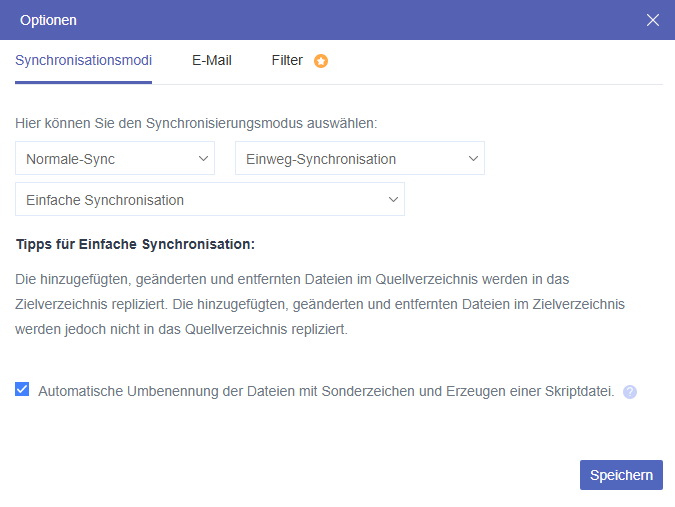Image resolution: width=675 pixels, height=507 pixels.
Task: Open the E-Mail tab
Action: pos(212,60)
